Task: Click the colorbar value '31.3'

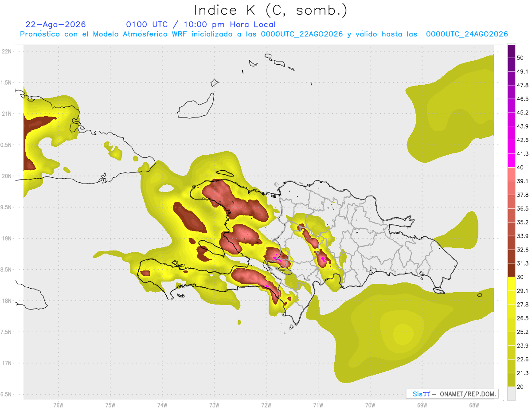Action: coord(523,263)
